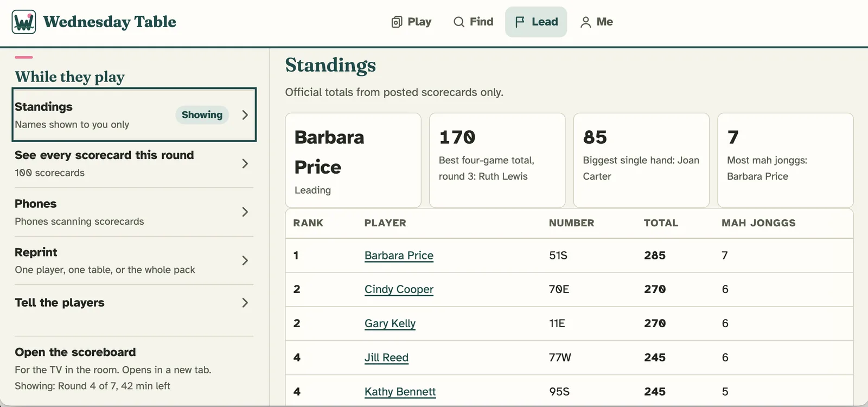Open the Reprint row chevron

tap(245, 260)
